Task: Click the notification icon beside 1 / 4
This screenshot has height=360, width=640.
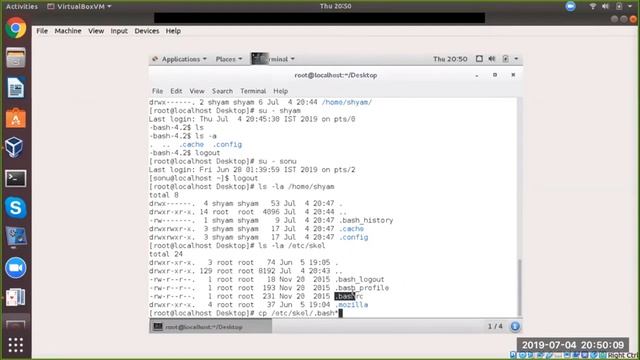Action: (515, 326)
